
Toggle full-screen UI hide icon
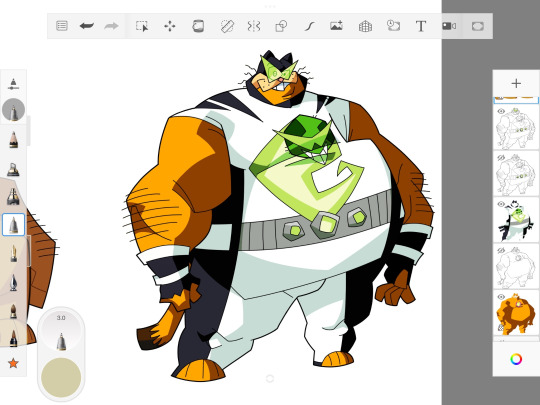tap(478, 26)
